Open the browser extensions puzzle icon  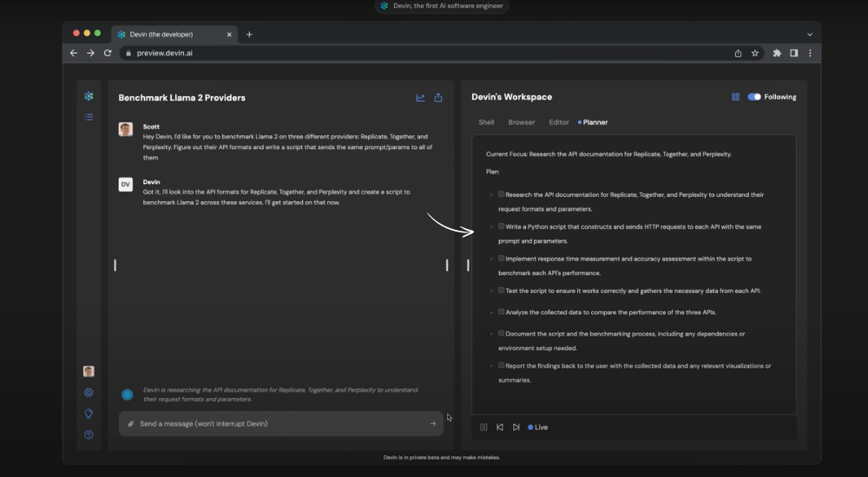777,53
